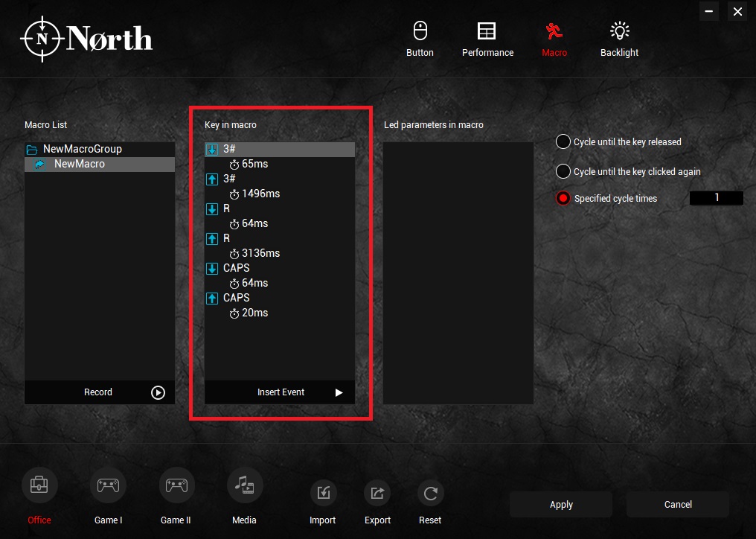Switch to the Game I profile
The image size is (756, 539).
coord(108,497)
